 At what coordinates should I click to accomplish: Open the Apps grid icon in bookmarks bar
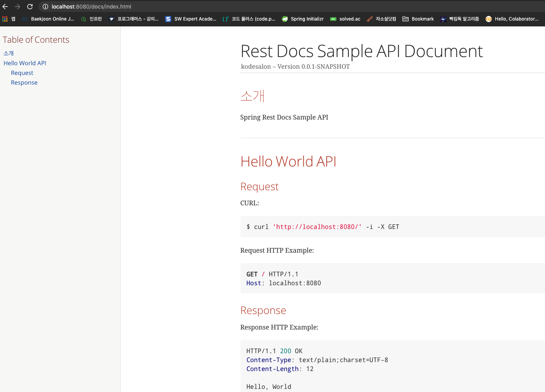tap(5, 19)
